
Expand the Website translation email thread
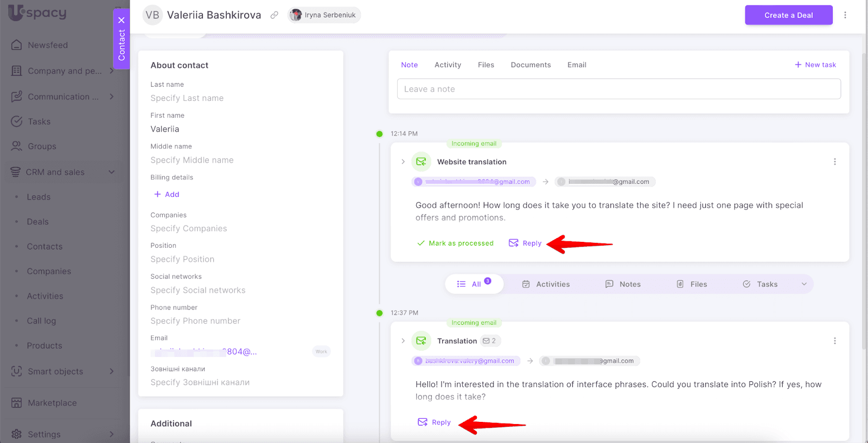[x=403, y=162]
